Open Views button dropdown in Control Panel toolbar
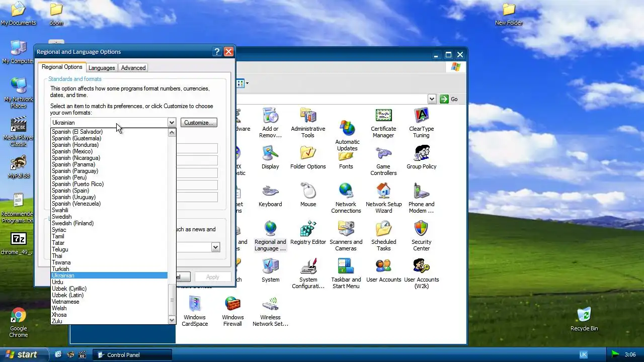 point(247,83)
